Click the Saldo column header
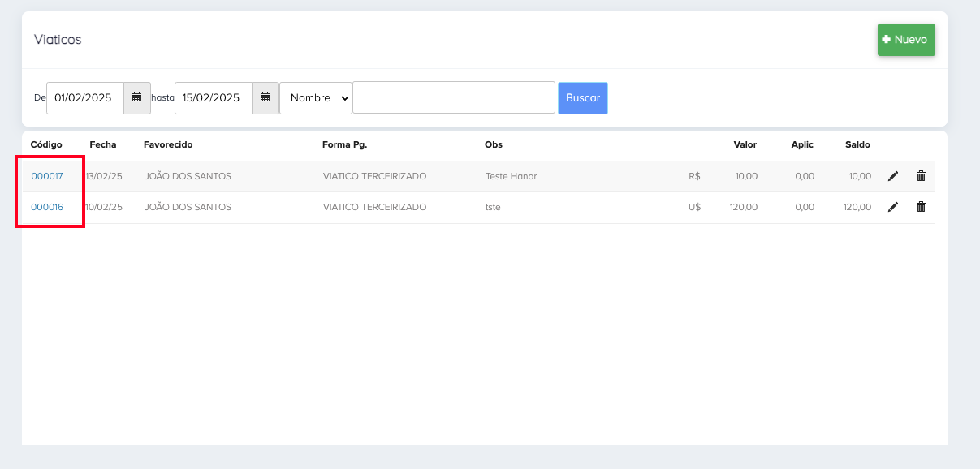 (857, 144)
